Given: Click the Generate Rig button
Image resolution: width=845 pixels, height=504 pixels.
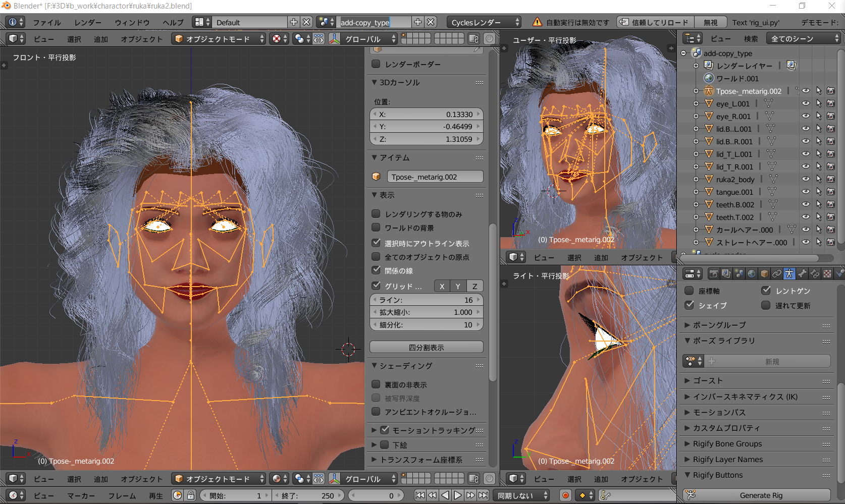Looking at the screenshot, I should 761,495.
